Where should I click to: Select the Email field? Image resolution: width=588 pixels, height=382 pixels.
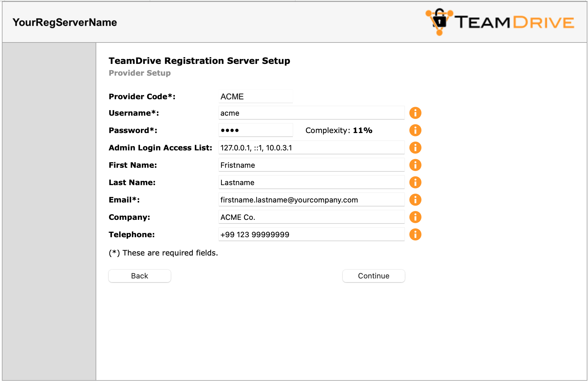pyautogui.click(x=311, y=199)
